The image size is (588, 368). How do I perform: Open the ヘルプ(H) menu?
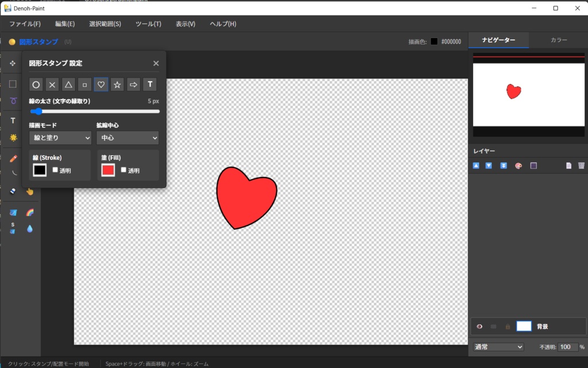pos(223,24)
